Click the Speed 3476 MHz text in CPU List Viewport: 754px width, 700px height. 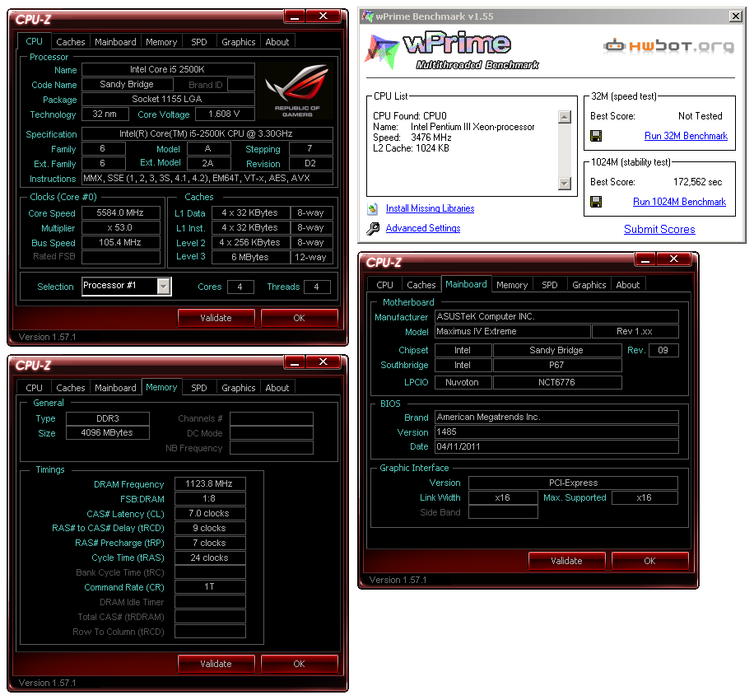412,138
